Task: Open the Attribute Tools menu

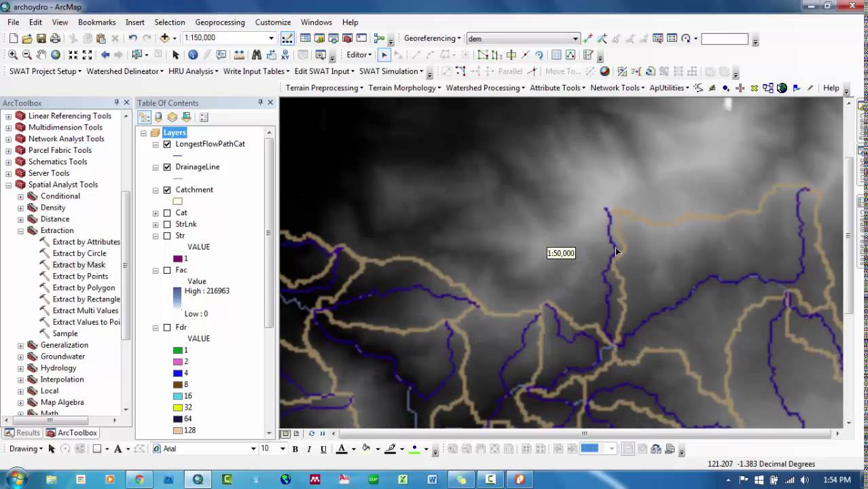Action: (x=558, y=88)
